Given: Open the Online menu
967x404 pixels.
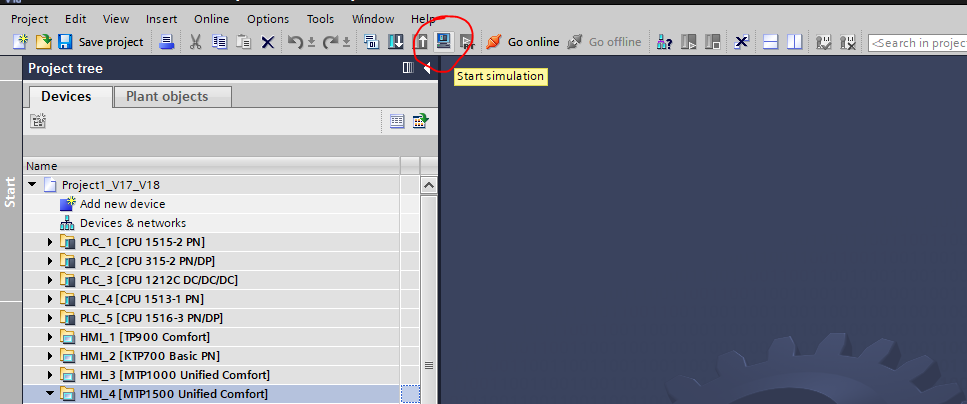Looking at the screenshot, I should coord(212,19).
